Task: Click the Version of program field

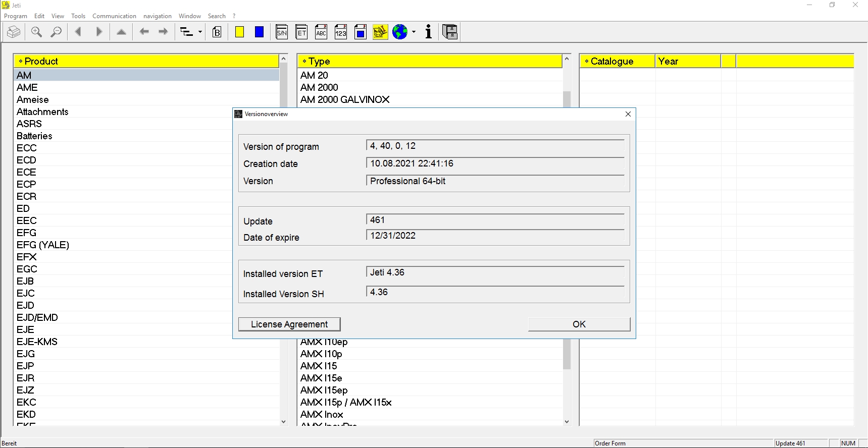Action: 495,146
